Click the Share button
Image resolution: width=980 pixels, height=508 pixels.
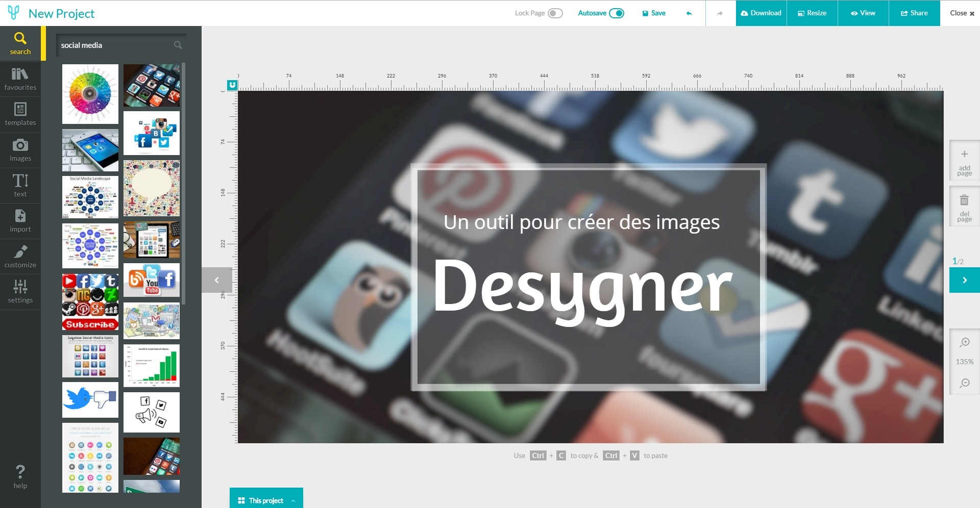click(x=914, y=13)
